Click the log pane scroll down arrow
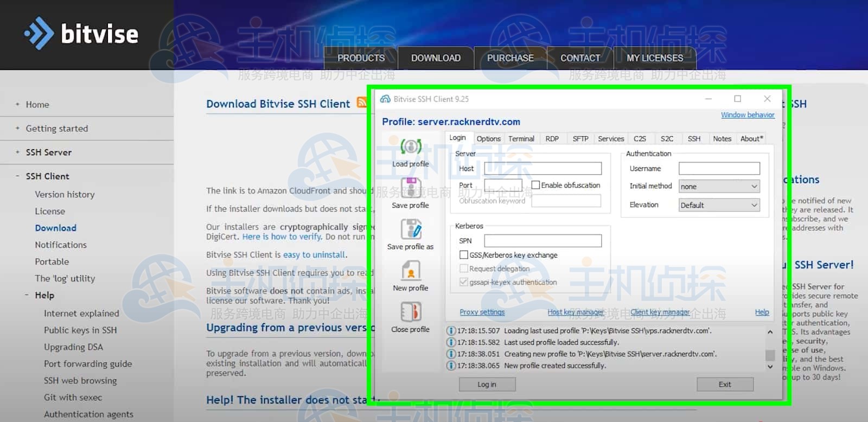This screenshot has height=422, width=868. (x=770, y=367)
